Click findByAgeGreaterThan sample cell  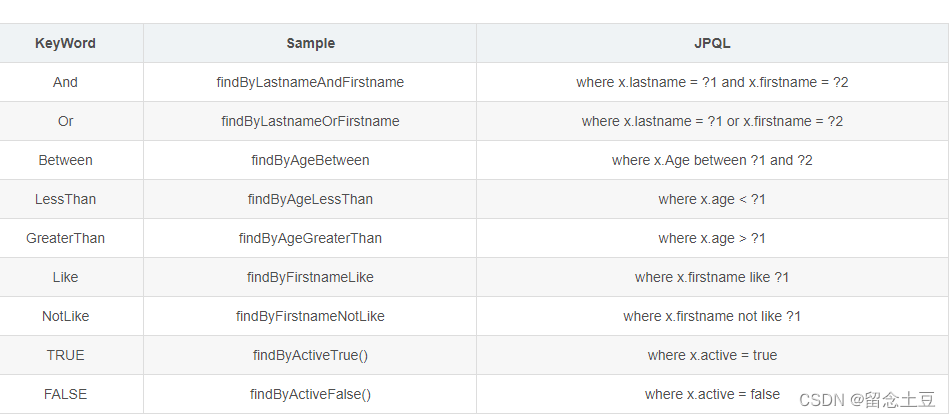[310, 238]
